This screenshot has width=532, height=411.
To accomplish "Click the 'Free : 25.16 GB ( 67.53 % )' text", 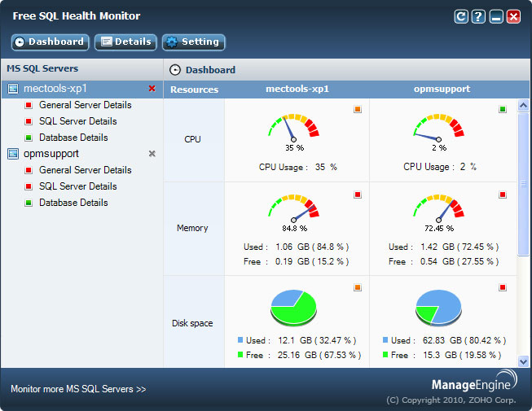I will [x=303, y=355].
